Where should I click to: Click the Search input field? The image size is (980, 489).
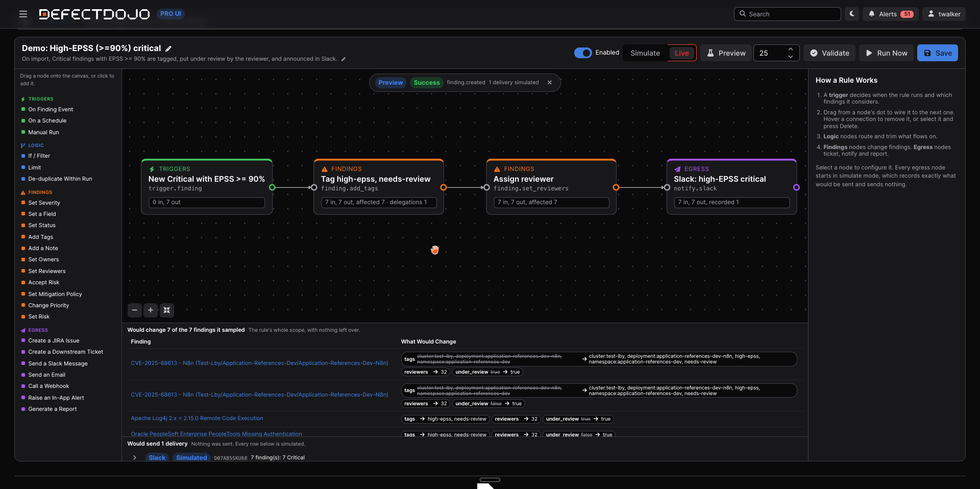pos(788,14)
